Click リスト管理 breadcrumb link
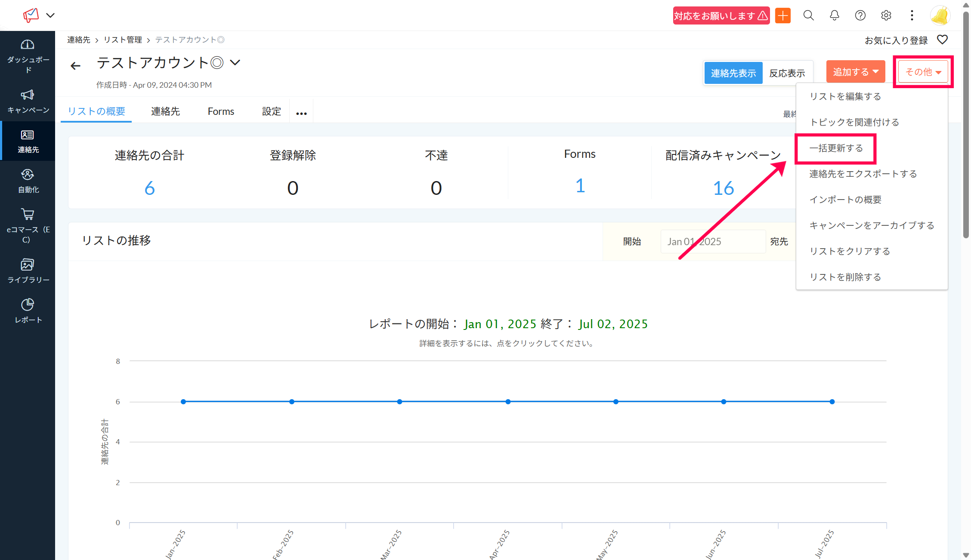This screenshot has width=971, height=560. point(122,40)
